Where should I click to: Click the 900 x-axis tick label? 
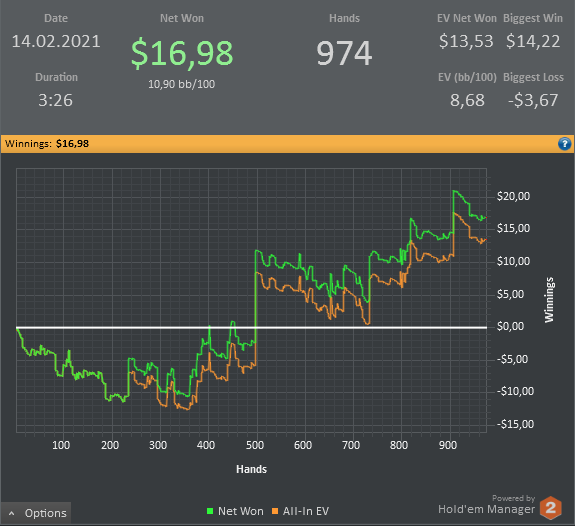pos(448,445)
